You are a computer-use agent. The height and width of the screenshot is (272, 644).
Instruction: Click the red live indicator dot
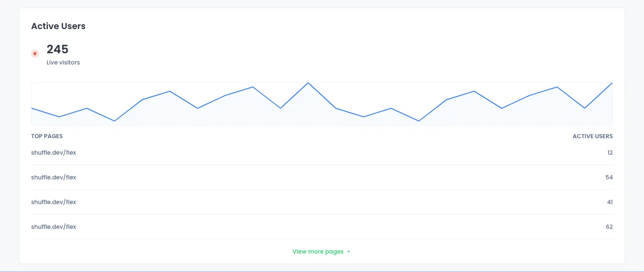(35, 54)
